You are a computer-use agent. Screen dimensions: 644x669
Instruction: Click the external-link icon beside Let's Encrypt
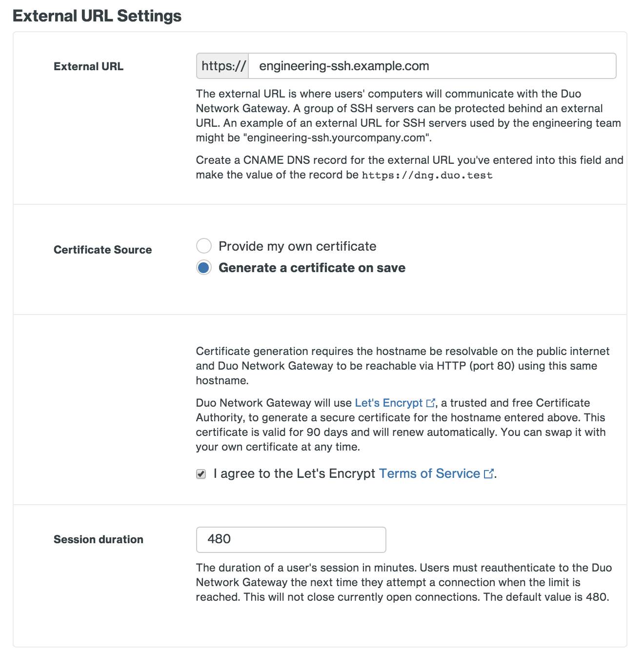click(431, 403)
